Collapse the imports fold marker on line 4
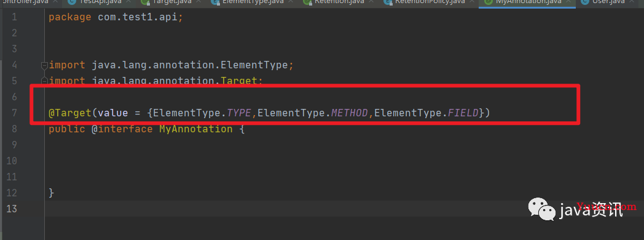This screenshot has height=240, width=644. [44, 65]
